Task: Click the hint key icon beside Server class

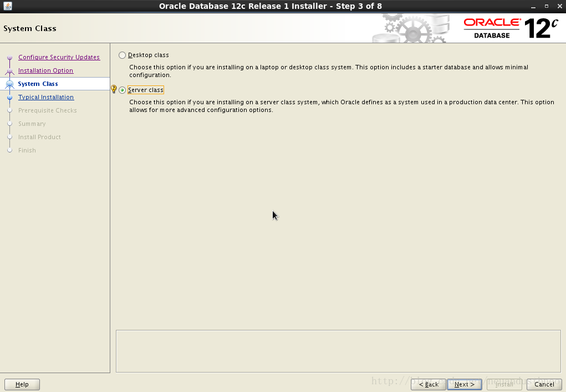Action: pos(114,89)
